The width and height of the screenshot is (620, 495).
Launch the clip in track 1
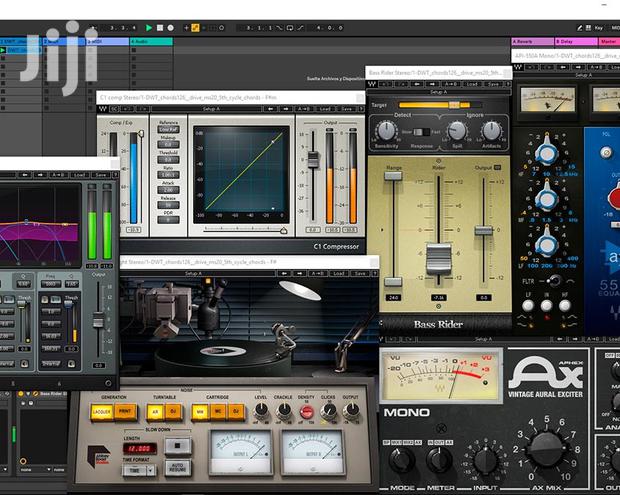[3, 50]
